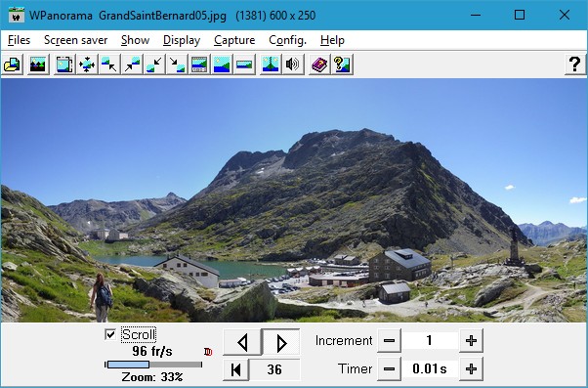588x388 pixels.
Task: Click the center window four-arrows icon
Action: (x=87, y=65)
